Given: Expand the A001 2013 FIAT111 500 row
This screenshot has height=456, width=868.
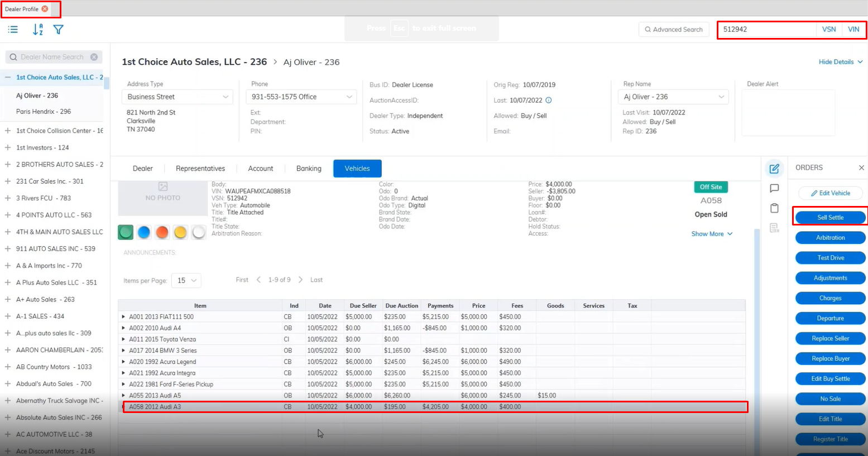Looking at the screenshot, I should pos(123,317).
